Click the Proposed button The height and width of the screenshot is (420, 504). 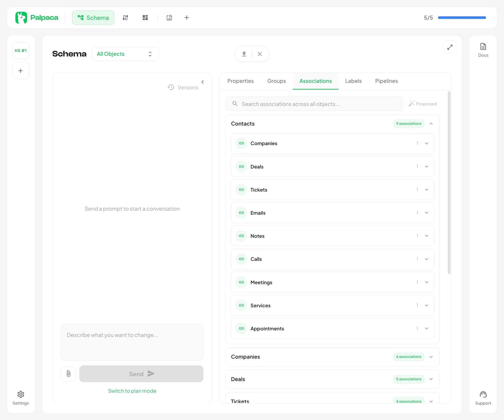coord(423,104)
